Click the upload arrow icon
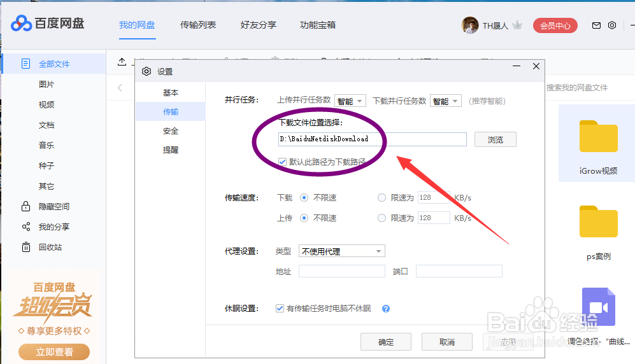This screenshot has height=364, width=635. point(122,62)
